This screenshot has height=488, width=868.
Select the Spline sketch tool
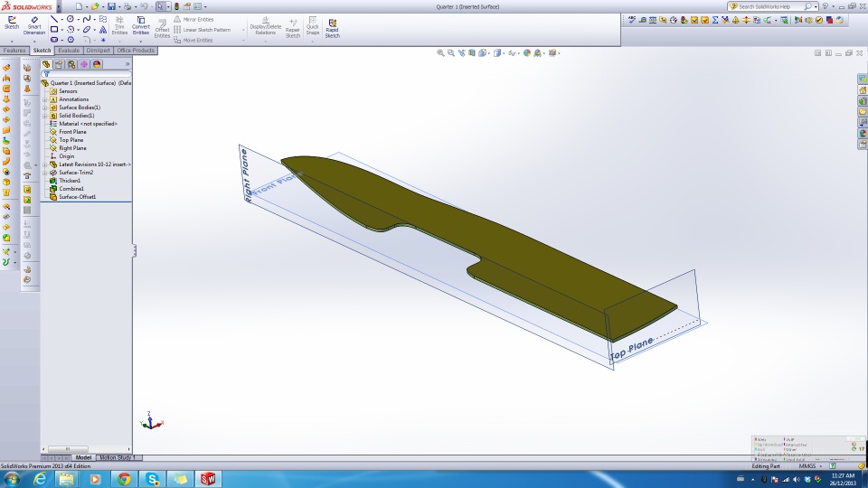[87, 19]
